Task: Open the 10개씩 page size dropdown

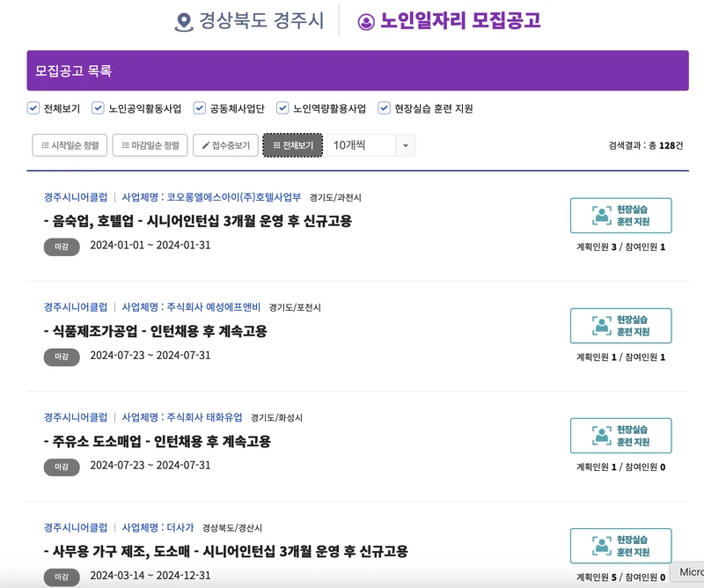Action: tap(349, 144)
